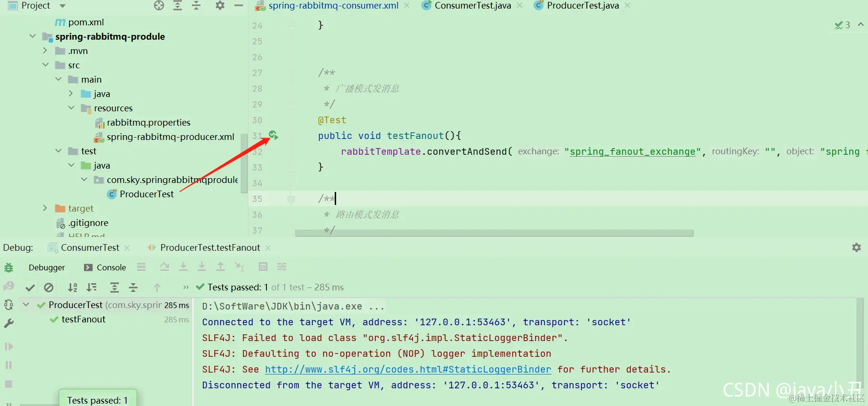868x406 pixels.
Task: Close ConsumerTest.java editor tab
Action: [x=519, y=6]
